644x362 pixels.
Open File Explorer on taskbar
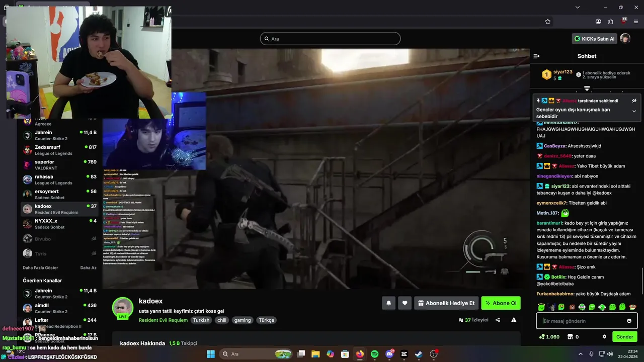point(315,354)
